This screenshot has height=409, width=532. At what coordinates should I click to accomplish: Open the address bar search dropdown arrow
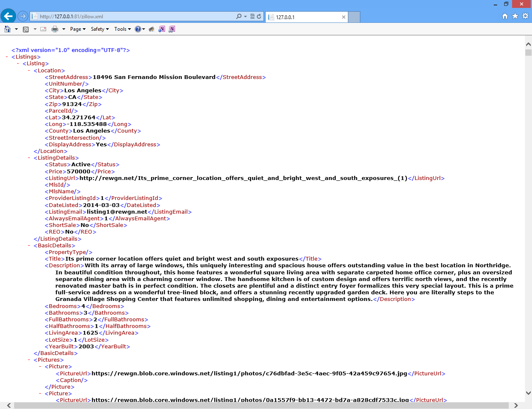pyautogui.click(x=245, y=17)
